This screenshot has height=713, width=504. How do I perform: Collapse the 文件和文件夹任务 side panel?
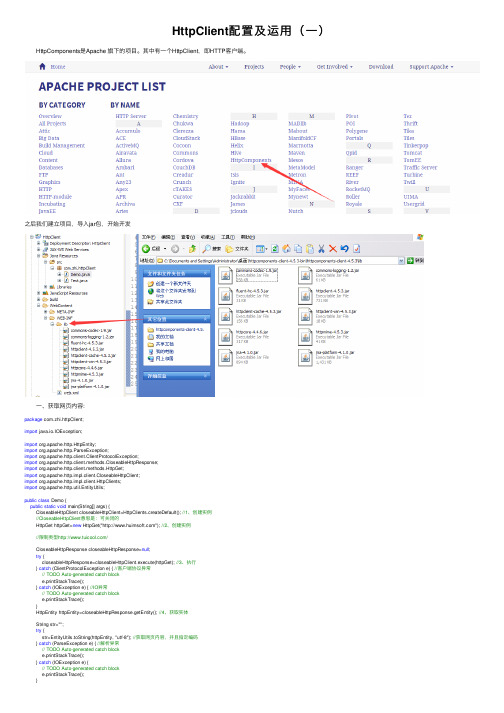206,273
